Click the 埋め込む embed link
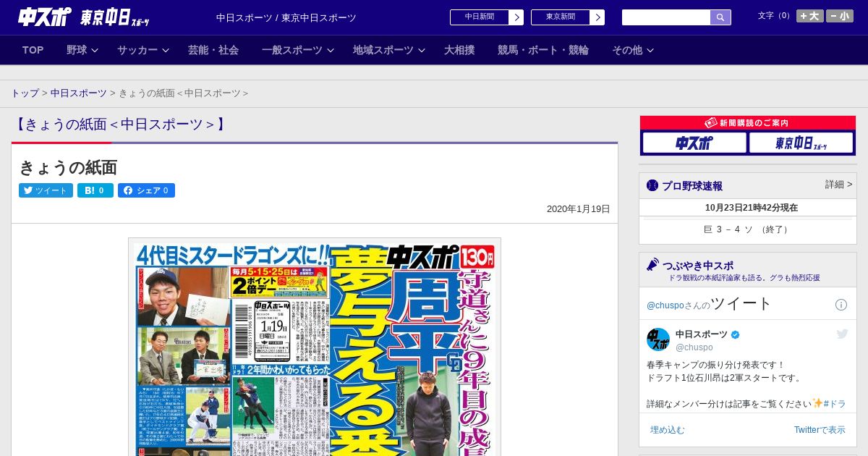868x456 pixels. click(667, 430)
